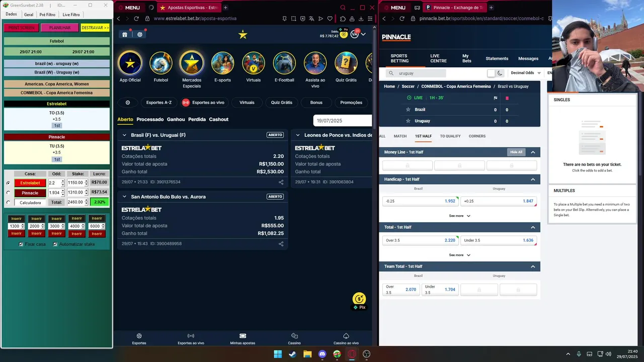This screenshot has height=362, width=644.
Task: Select the Calculadora radio button
Action: pos(8,203)
